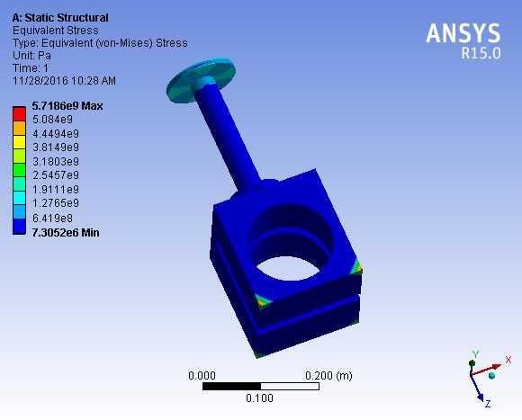Screen dimensions: 522x420
Task: Click the Unit: Pa label
Action: 31,56
